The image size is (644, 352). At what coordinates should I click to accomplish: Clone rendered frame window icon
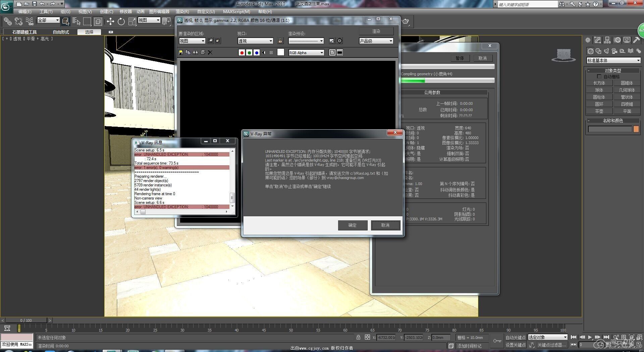point(195,52)
